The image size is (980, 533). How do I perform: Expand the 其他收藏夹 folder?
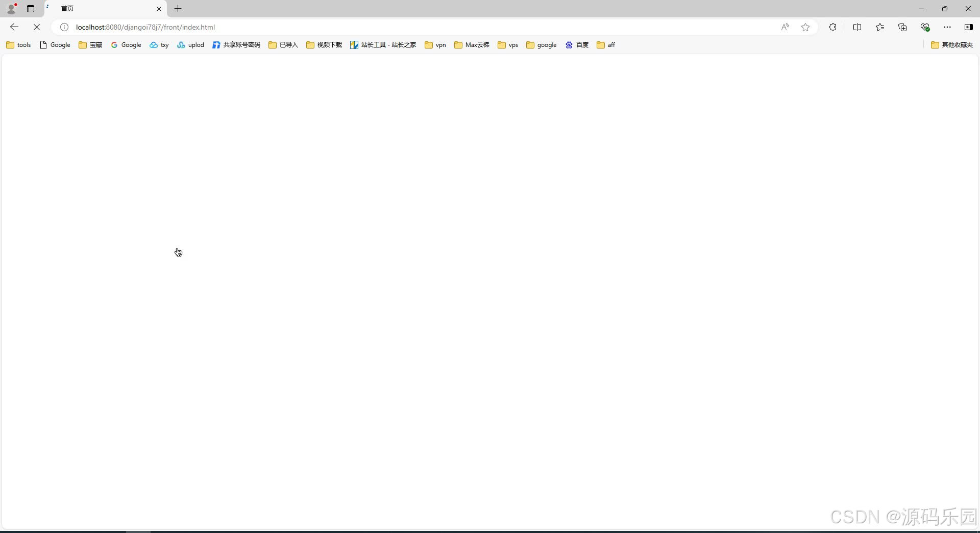pos(952,45)
